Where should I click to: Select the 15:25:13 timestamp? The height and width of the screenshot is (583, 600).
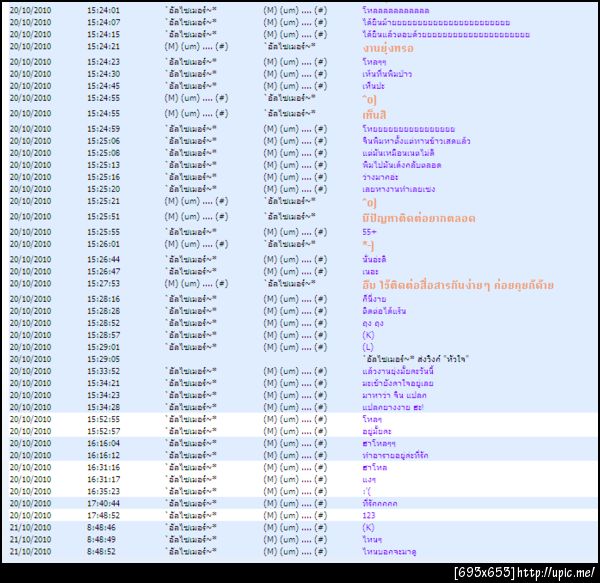pos(103,165)
